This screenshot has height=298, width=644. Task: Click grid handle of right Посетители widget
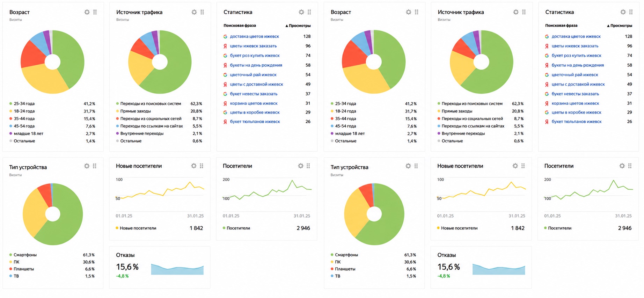(630, 166)
